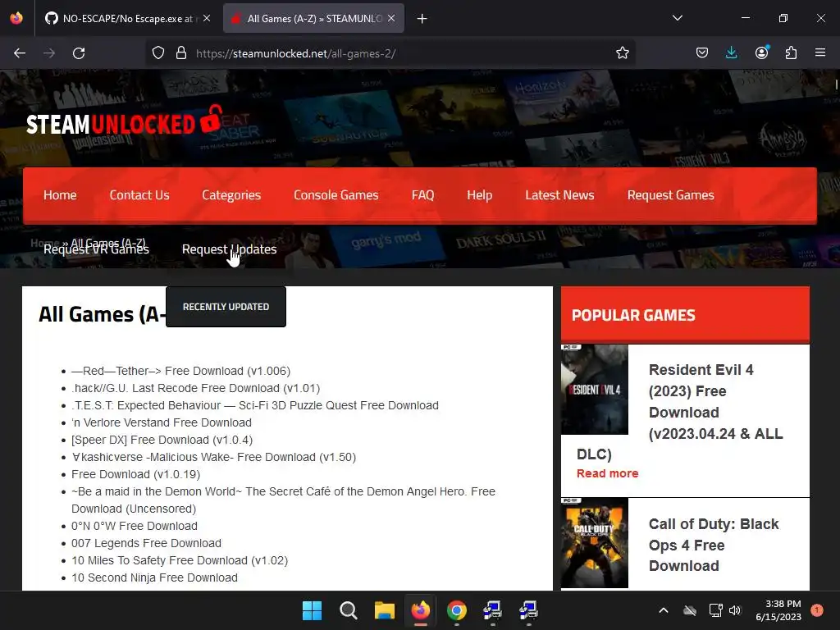Open the extensions puzzle icon
This screenshot has height=630, width=840.
(x=791, y=53)
